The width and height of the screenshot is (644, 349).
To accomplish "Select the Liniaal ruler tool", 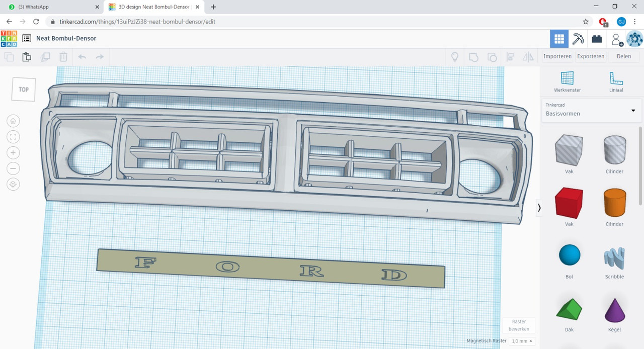I will click(616, 81).
